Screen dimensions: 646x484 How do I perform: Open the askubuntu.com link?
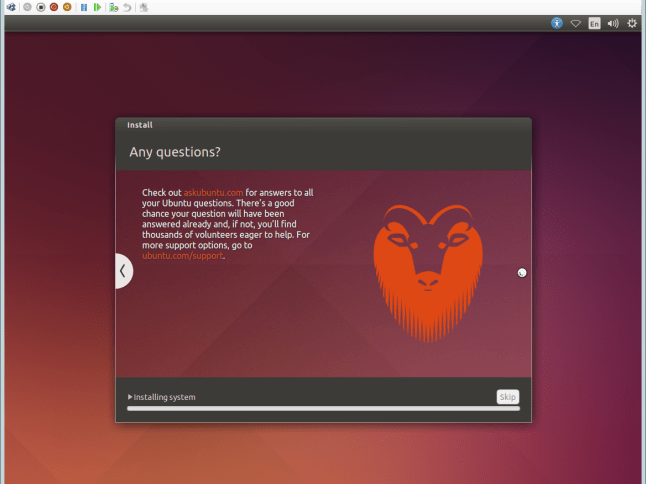(213, 192)
